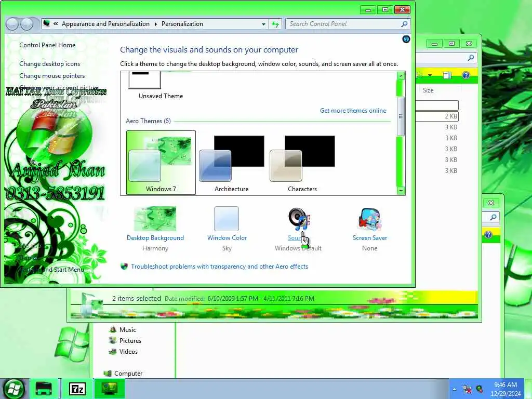Click the Explorer window search magnifier
This screenshot has height=399, width=532.
(471, 58)
